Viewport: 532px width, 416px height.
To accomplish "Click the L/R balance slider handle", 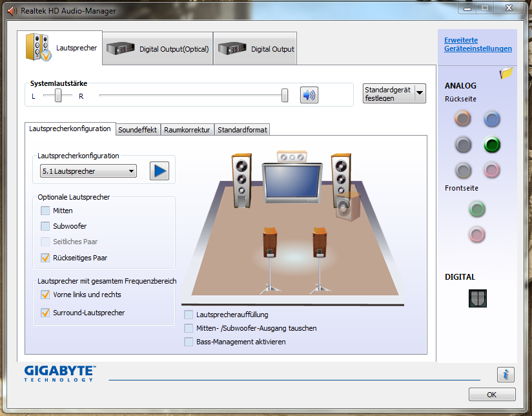I will click(58, 96).
